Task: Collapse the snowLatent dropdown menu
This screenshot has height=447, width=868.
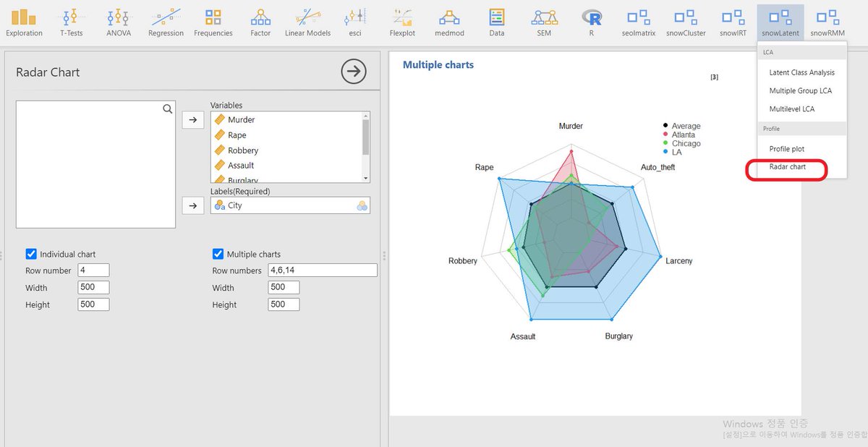Action: (x=780, y=22)
